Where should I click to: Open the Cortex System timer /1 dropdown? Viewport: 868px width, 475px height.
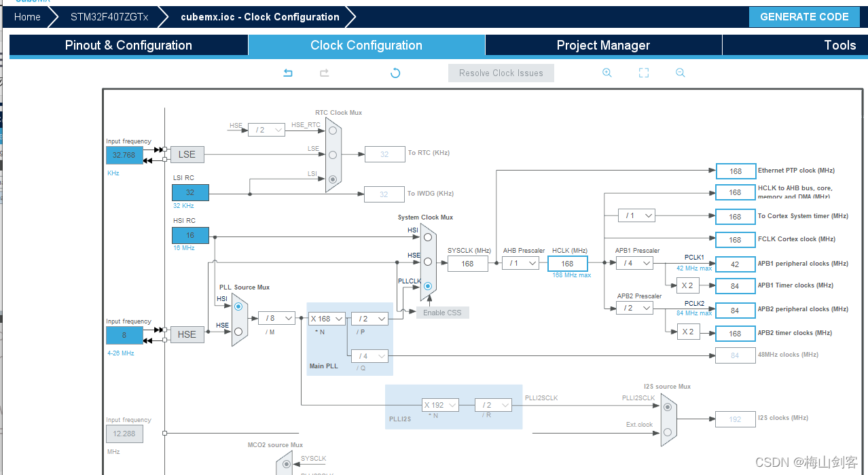point(636,215)
